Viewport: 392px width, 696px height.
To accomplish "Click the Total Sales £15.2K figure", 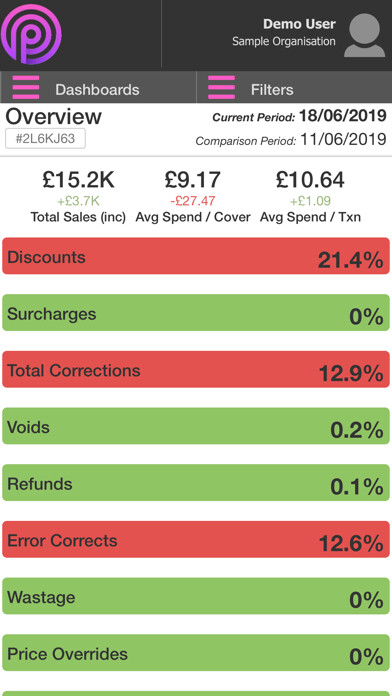I will [79, 180].
